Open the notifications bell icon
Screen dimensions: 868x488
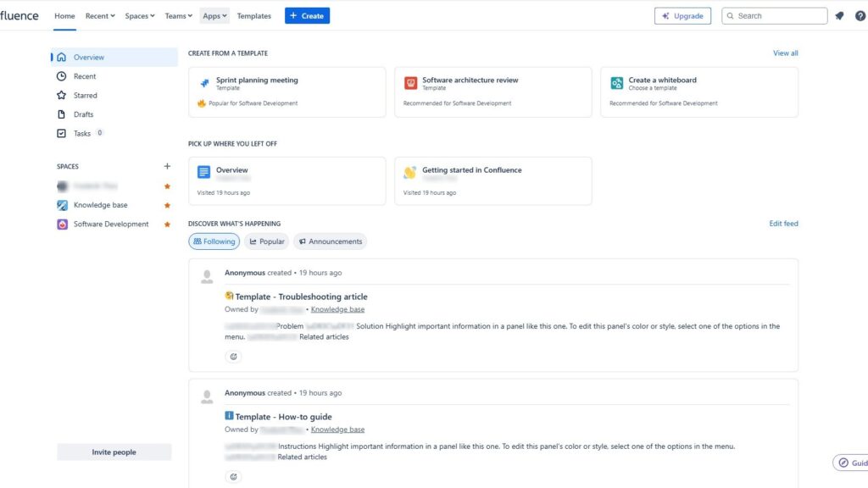pos(839,14)
